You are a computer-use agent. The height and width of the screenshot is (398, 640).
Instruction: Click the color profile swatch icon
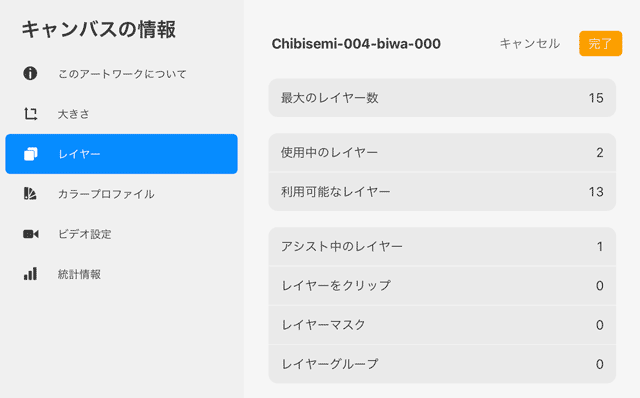30,193
